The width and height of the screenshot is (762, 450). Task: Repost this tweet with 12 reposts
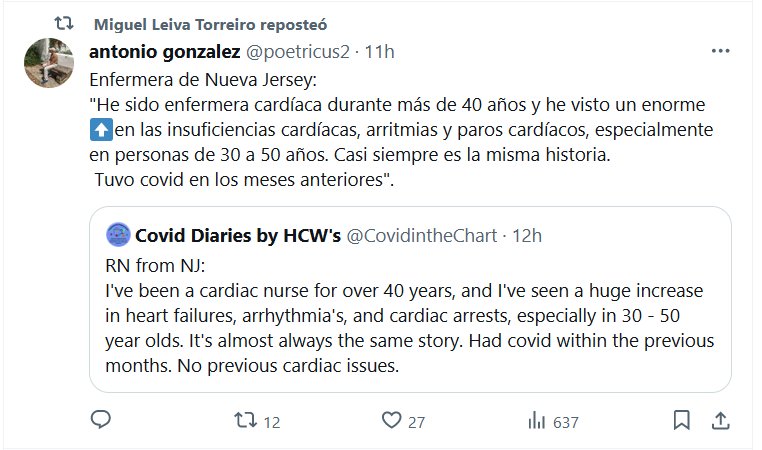(x=245, y=421)
